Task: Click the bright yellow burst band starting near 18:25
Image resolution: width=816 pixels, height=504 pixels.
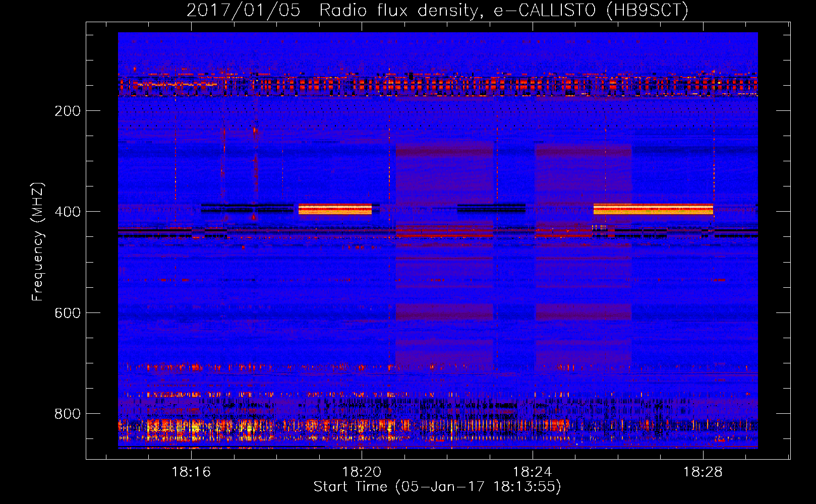Action: (653, 209)
